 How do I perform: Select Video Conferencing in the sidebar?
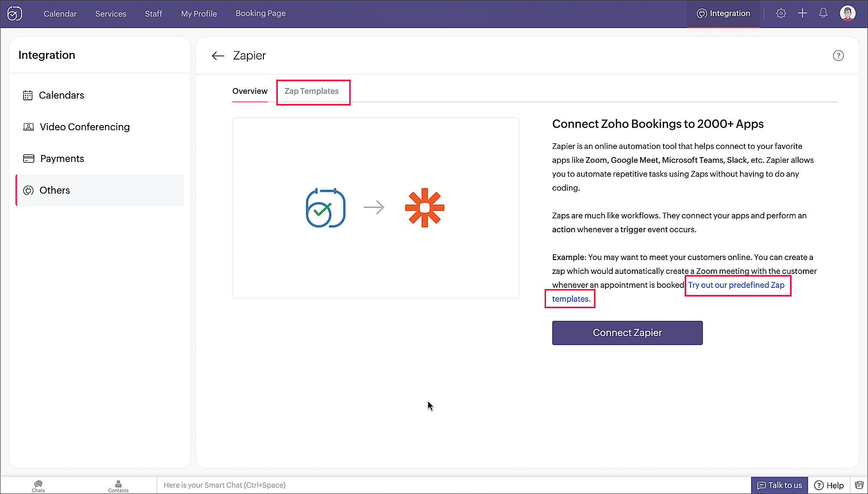(x=85, y=127)
